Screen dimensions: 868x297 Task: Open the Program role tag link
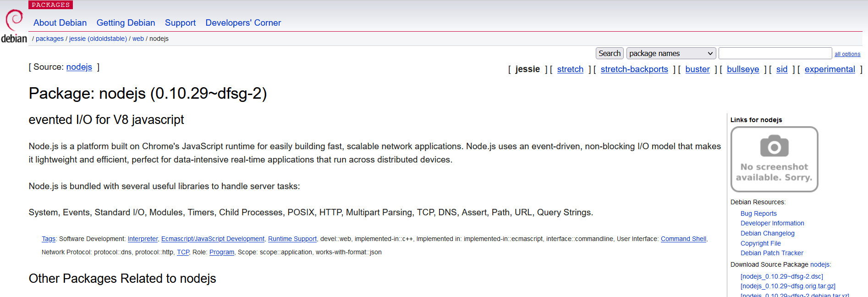tap(222, 252)
